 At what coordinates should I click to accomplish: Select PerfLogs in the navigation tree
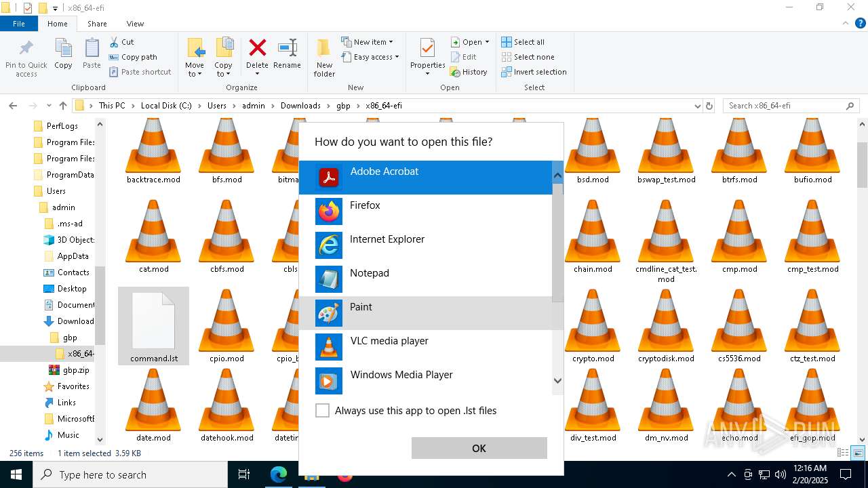click(62, 126)
